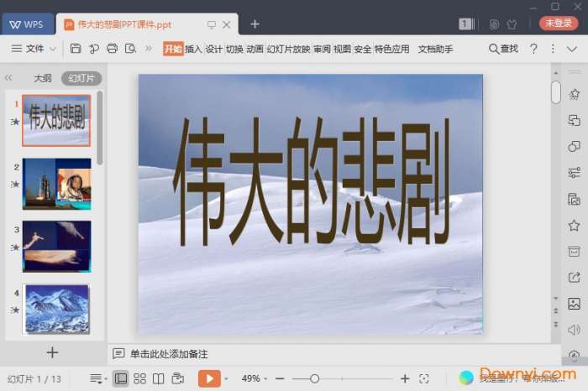Screen dimensions: 588x391
Task: Click the display icon on document tab
Action: tap(212, 24)
